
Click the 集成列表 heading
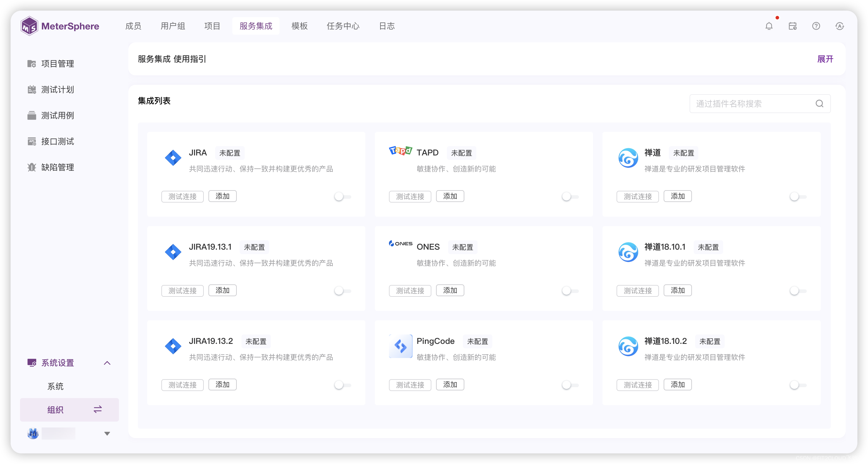(154, 101)
